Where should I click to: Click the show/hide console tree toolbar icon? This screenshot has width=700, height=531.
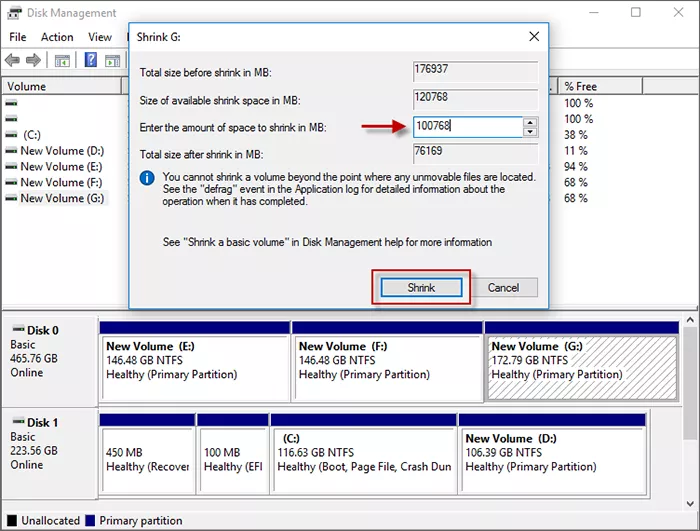tap(62, 60)
